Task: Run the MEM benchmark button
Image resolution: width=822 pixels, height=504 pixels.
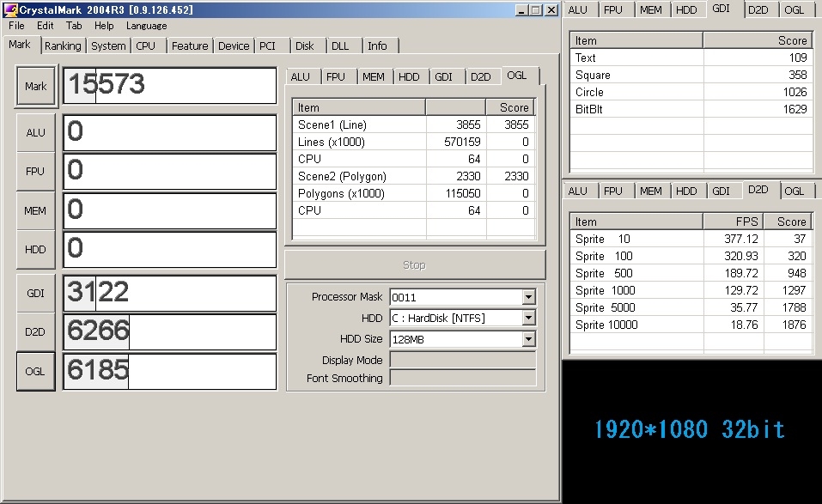Action: click(36, 210)
